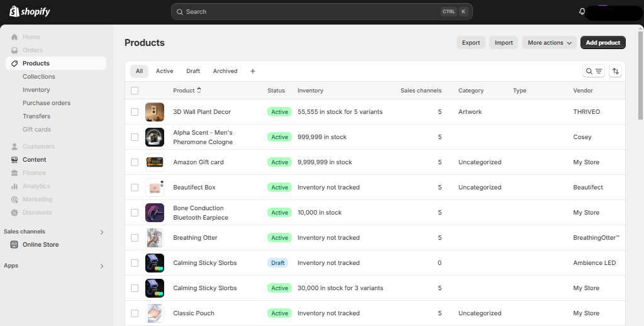This screenshot has width=644, height=326.
Task: Check the Breathing Otter row
Action: [135, 238]
